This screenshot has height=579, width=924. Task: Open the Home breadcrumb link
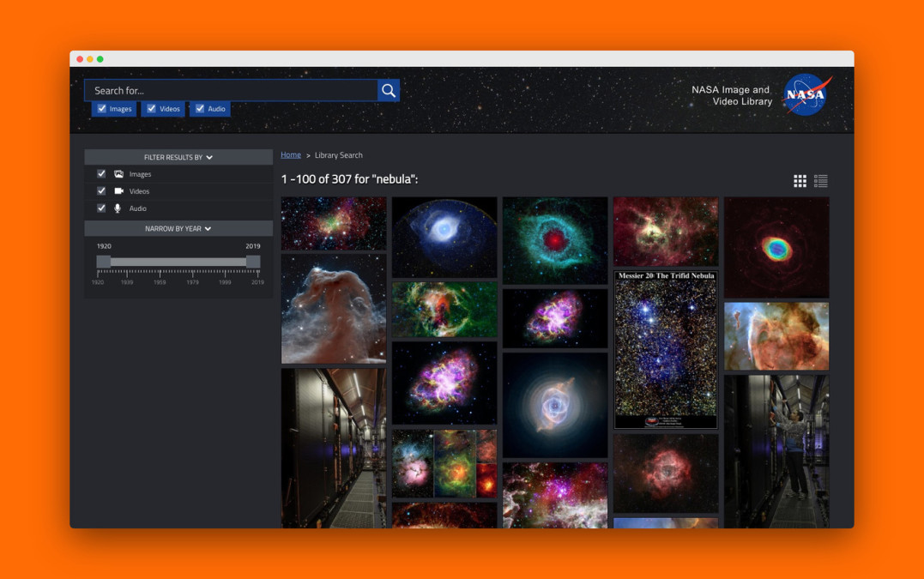pyautogui.click(x=290, y=154)
